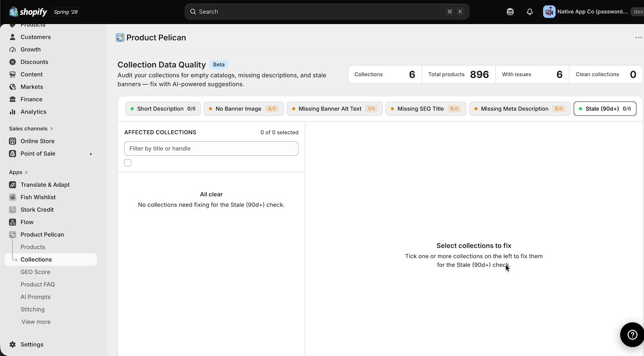The image size is (644, 356).
Task: Tick the select-all collections checkbox
Action: click(128, 163)
